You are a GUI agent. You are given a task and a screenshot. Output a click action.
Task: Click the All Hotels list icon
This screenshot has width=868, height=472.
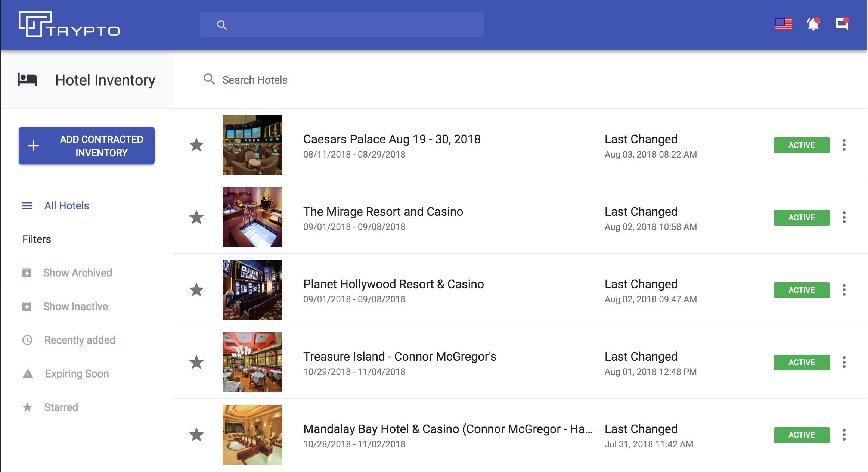coord(27,205)
